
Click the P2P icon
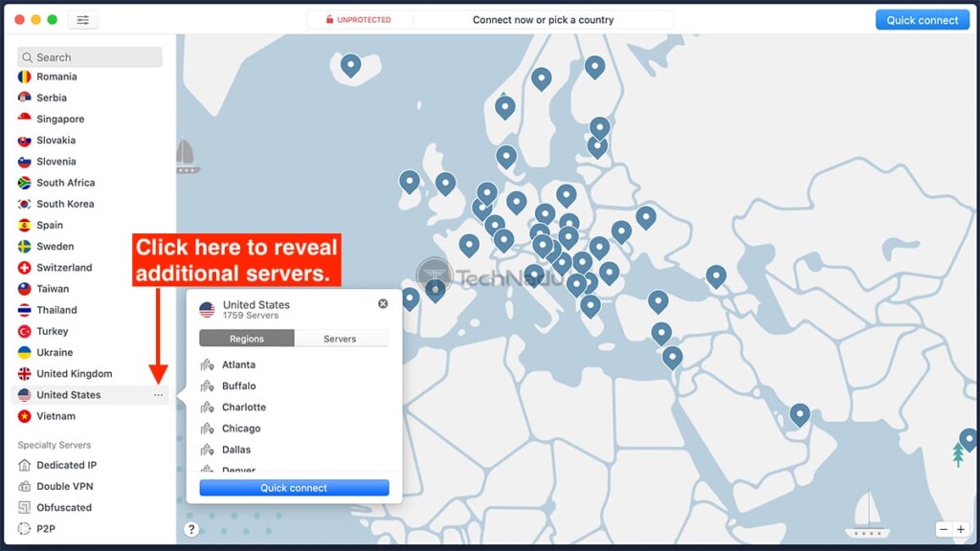24,529
